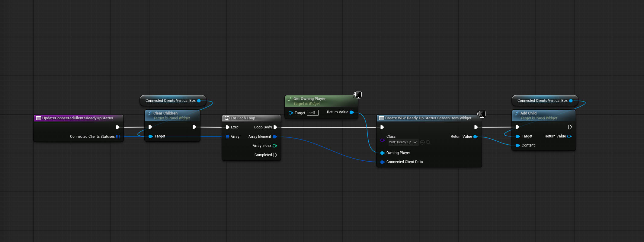This screenshot has width=644, height=242.
Task: Click the loop icon in For Each Loop header
Action: click(x=227, y=118)
